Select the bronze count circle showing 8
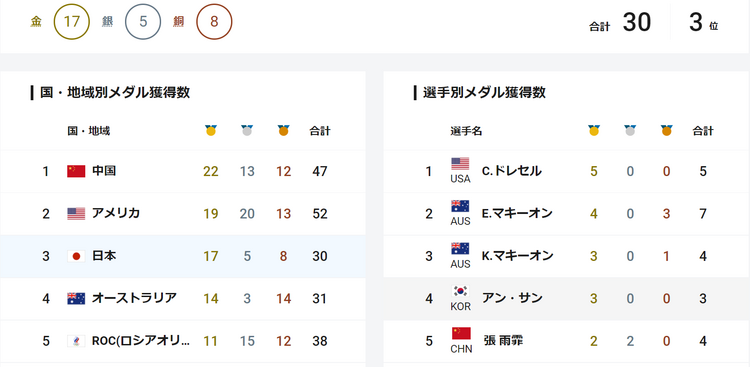The width and height of the screenshot is (750, 367). click(x=214, y=22)
